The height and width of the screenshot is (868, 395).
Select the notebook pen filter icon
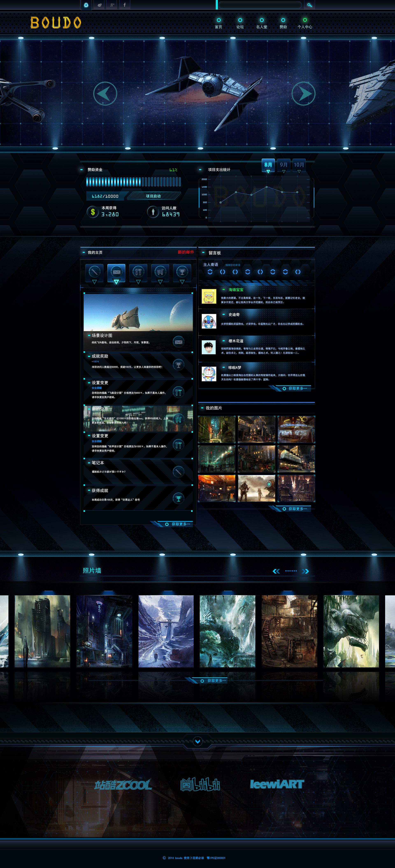pos(94,272)
